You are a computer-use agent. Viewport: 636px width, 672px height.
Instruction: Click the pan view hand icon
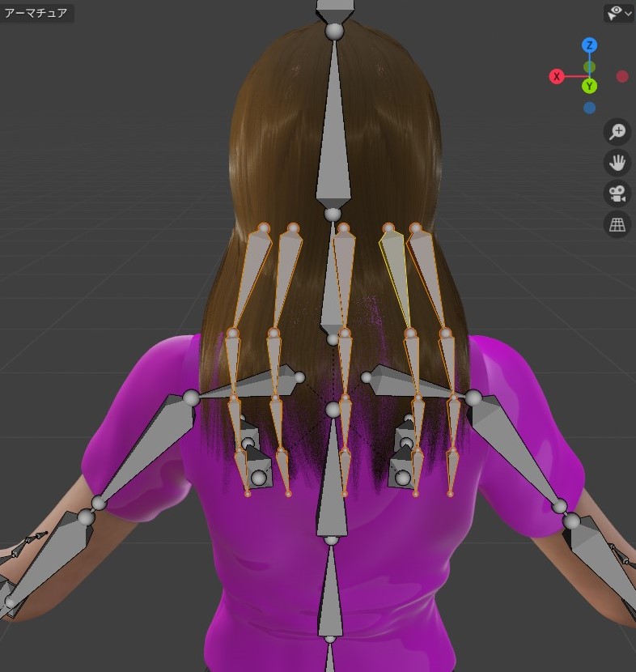[x=617, y=163]
